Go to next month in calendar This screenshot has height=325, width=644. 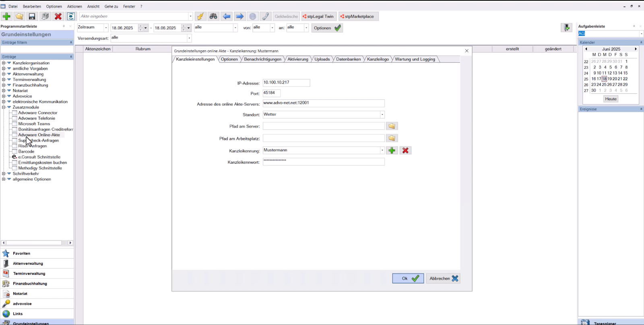(x=636, y=49)
